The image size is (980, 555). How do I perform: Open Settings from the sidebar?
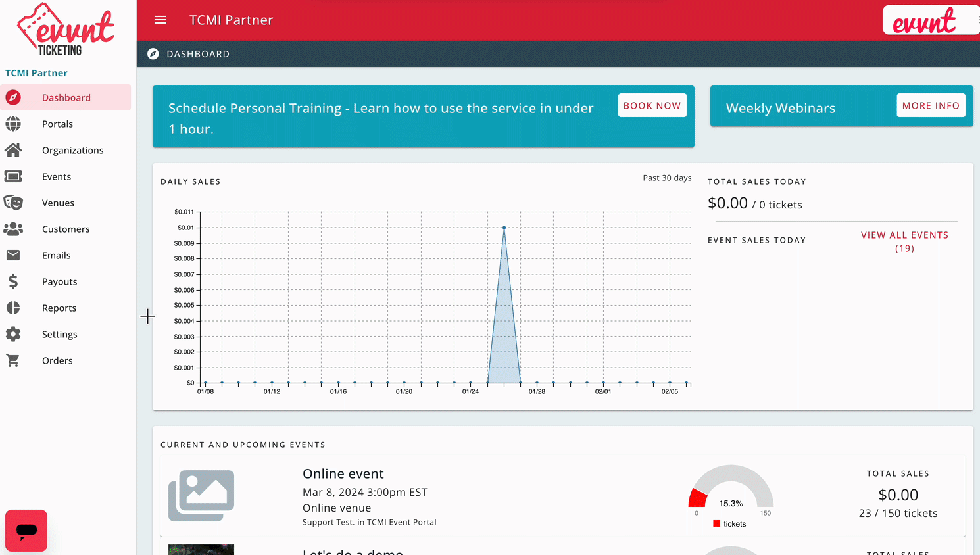pos(66,334)
